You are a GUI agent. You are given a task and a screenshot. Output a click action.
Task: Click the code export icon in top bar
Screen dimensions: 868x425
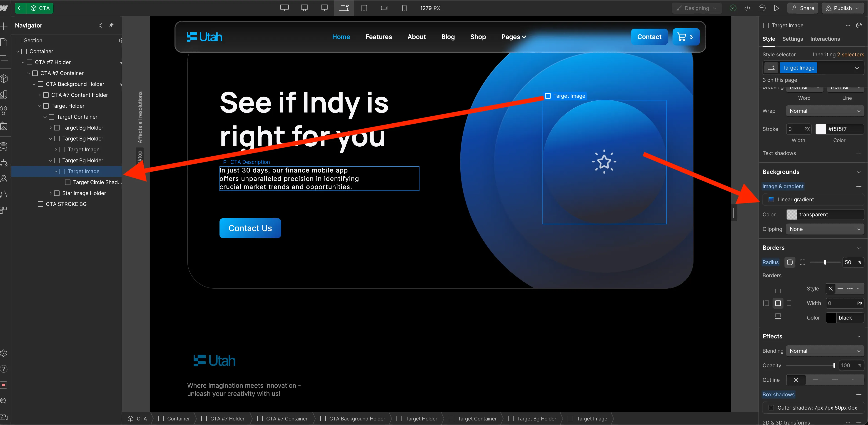point(747,8)
